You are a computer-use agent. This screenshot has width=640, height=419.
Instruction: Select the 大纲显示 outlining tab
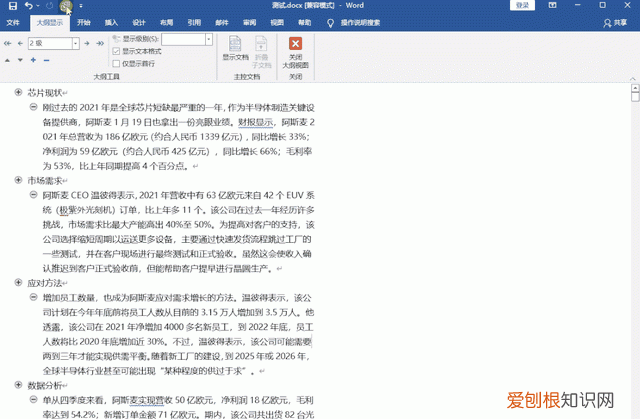50,23
